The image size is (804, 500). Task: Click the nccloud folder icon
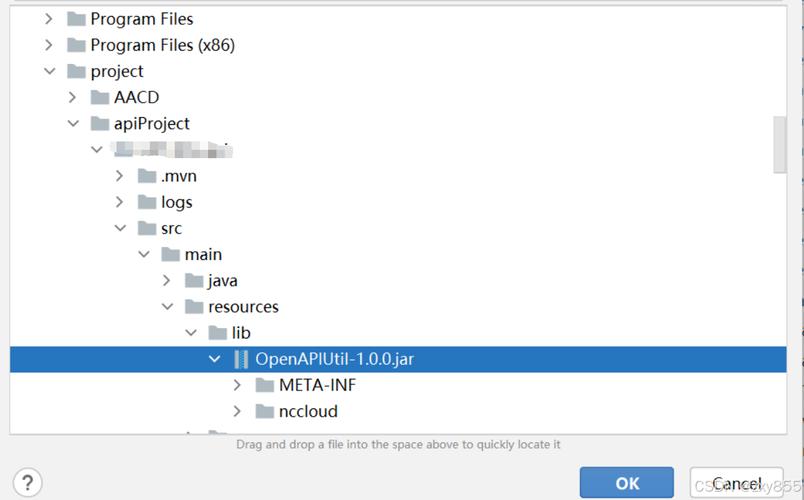tap(265, 411)
